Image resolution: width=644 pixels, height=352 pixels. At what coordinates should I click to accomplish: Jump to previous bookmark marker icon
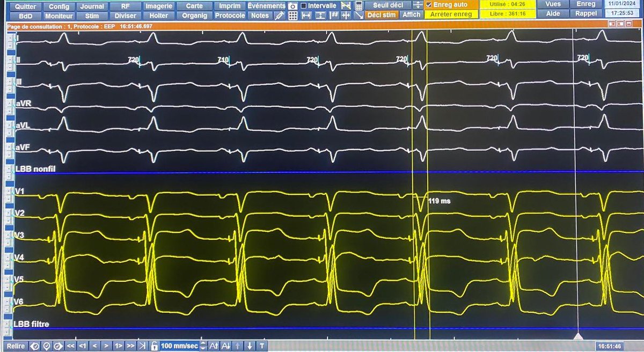[x=35, y=346]
